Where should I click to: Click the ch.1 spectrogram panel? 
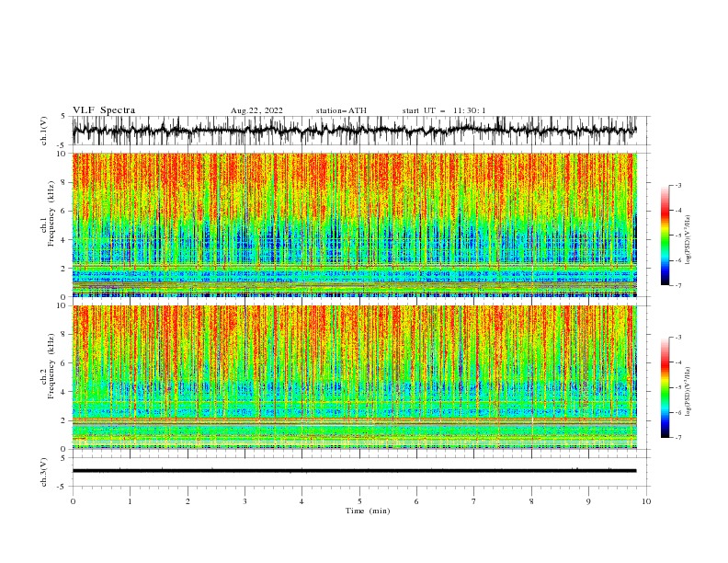[355, 224]
